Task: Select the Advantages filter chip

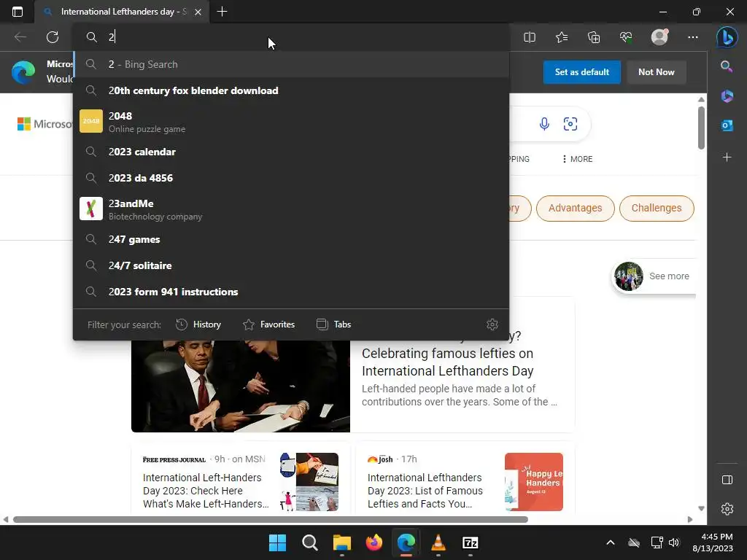Action: pyautogui.click(x=575, y=208)
